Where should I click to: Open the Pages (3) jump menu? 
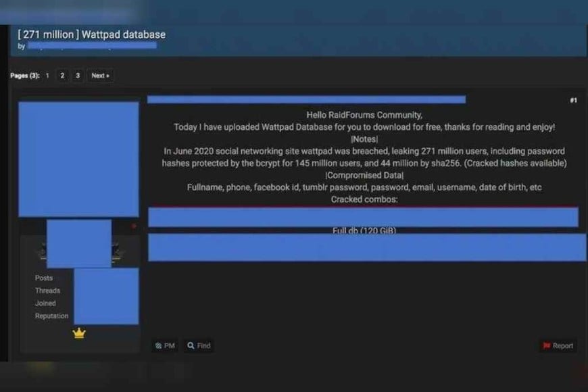(25, 76)
